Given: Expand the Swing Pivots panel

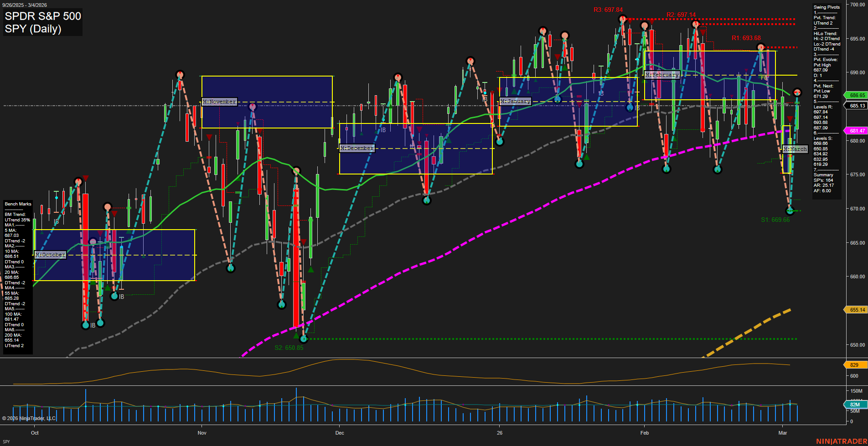Looking at the screenshot, I should point(826,7).
